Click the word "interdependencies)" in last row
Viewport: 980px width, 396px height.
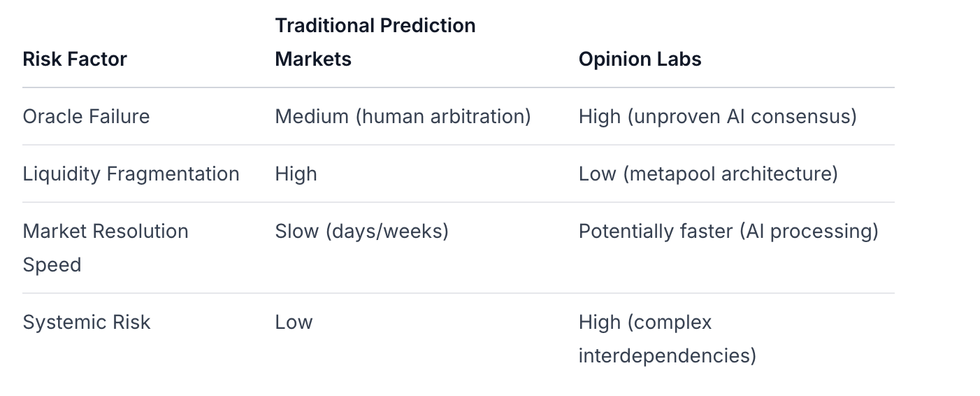click(x=667, y=355)
